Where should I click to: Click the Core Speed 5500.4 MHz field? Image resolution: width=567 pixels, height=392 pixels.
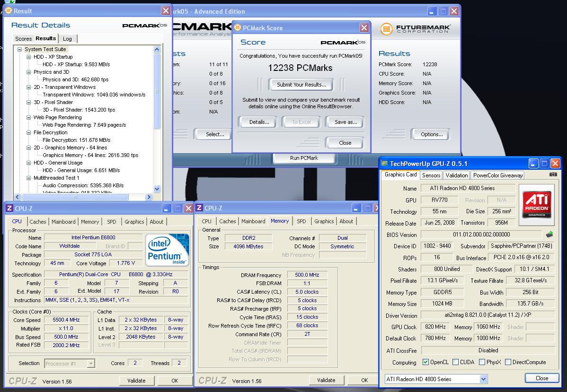66,320
